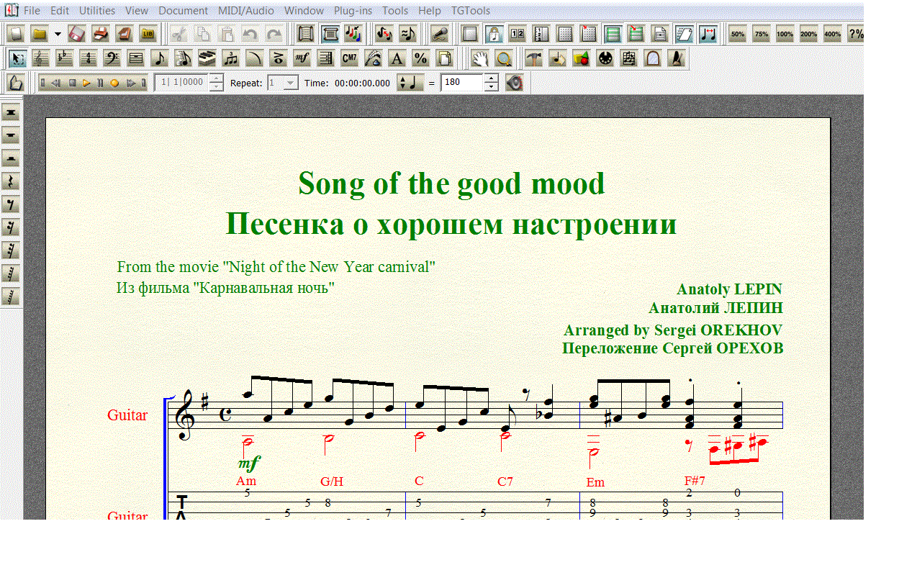Open the colored notes icon in the view toolbar

click(353, 34)
